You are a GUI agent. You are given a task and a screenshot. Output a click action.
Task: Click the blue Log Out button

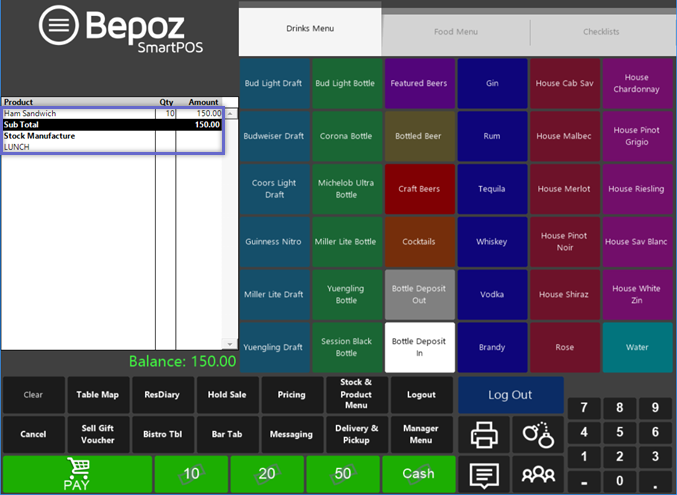coord(511,395)
